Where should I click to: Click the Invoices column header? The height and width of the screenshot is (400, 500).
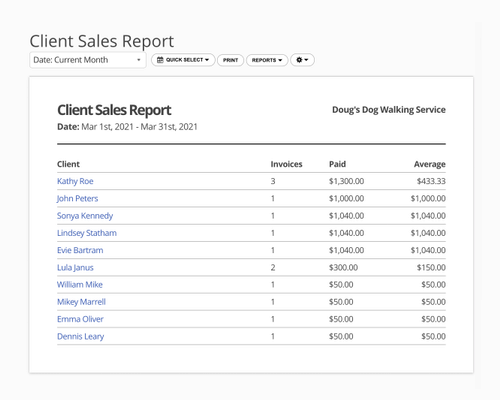click(286, 164)
